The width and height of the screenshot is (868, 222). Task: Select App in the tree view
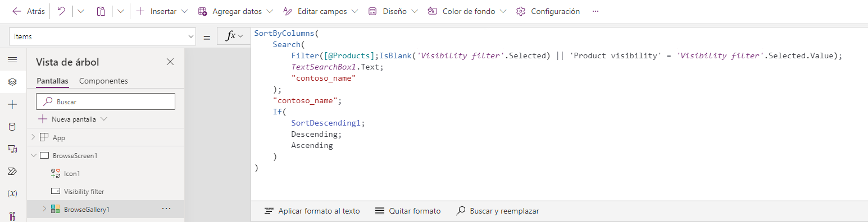[x=59, y=137]
